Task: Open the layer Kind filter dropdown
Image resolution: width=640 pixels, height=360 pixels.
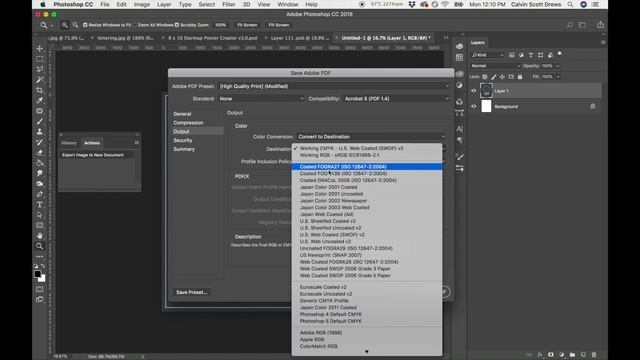Action: 487,55
